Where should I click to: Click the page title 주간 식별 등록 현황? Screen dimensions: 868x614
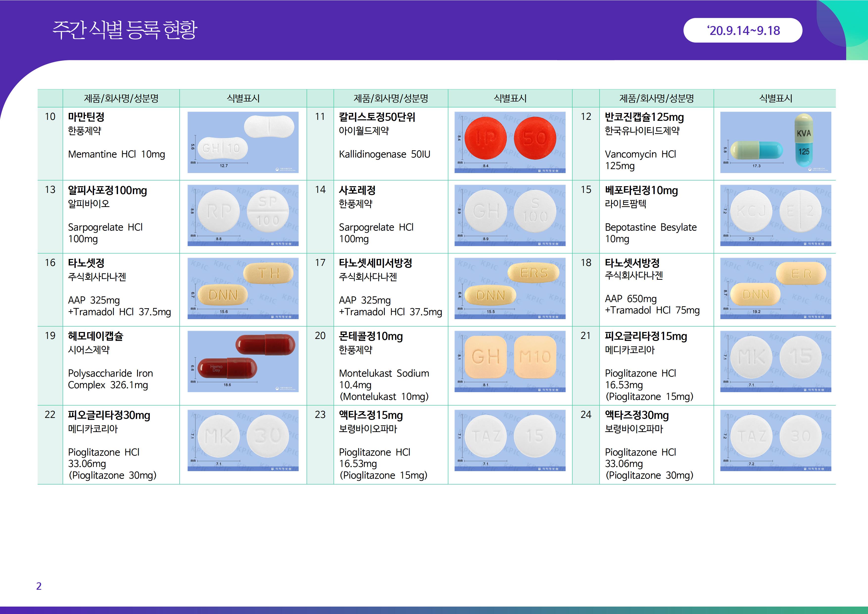coord(124,29)
